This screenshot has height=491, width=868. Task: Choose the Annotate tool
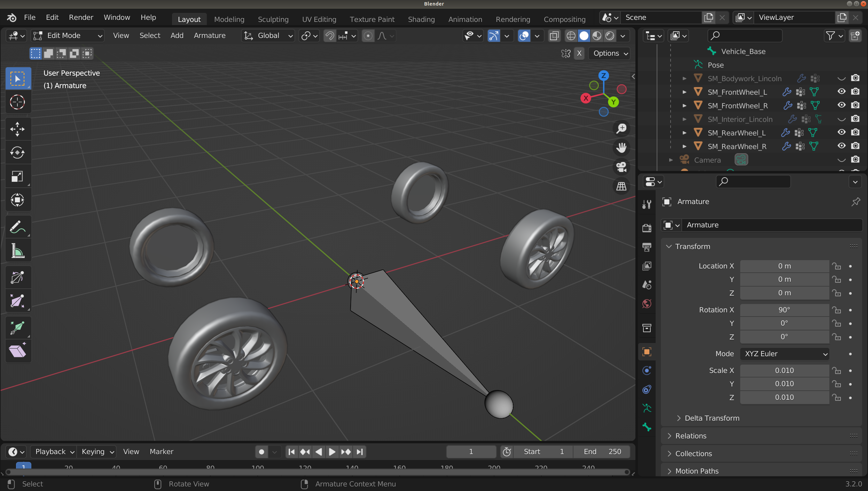[x=18, y=227]
